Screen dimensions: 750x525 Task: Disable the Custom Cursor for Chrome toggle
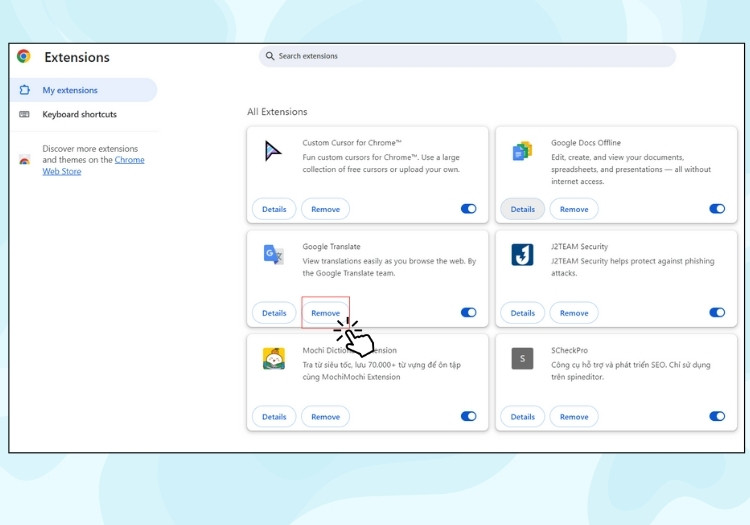(x=468, y=208)
